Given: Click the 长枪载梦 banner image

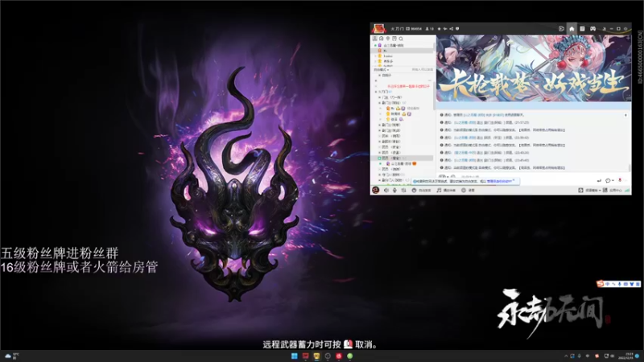Looking at the screenshot, I should (534, 68).
